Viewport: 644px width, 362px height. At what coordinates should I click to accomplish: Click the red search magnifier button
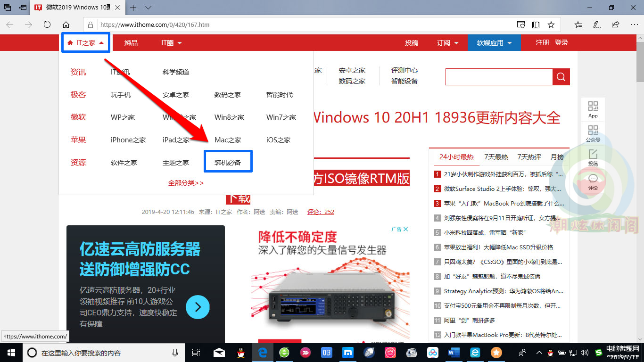561,77
